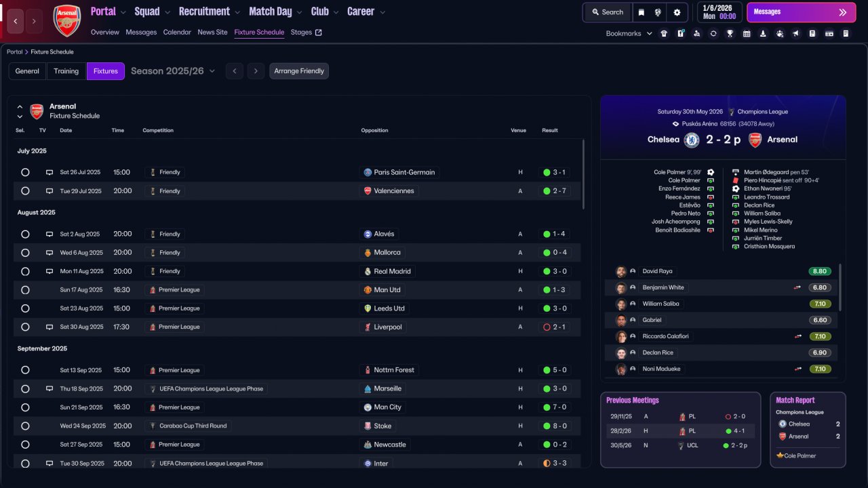Click the Arsenal crest beside Fixture Schedule heading
Viewport: 868px width, 488px height.
pos(37,111)
